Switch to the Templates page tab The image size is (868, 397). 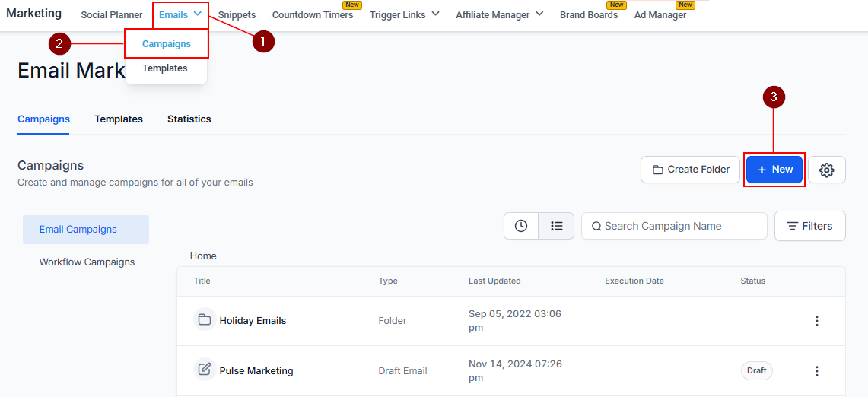click(x=119, y=119)
